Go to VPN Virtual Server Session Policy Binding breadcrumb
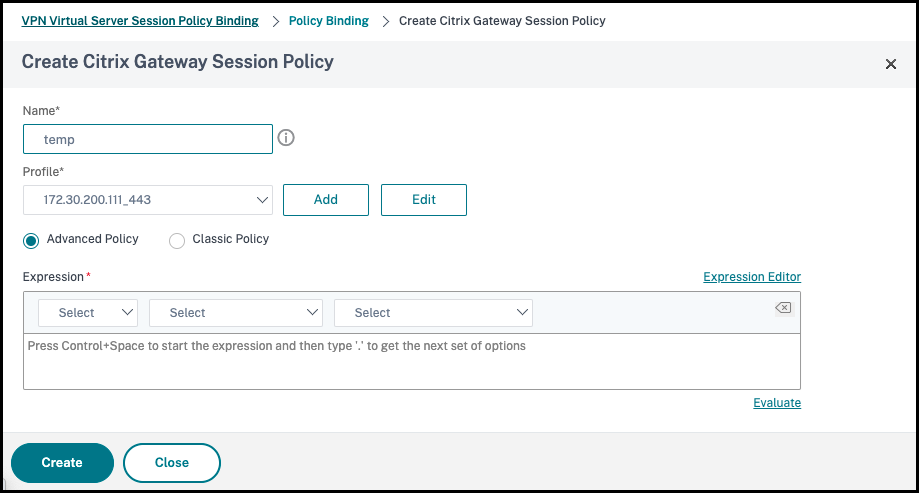The height and width of the screenshot is (493, 919). click(140, 21)
